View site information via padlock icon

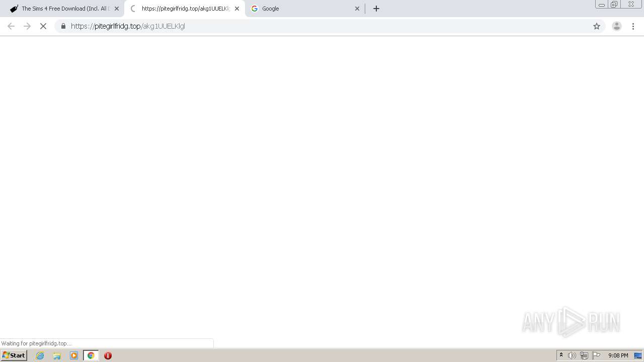63,26
